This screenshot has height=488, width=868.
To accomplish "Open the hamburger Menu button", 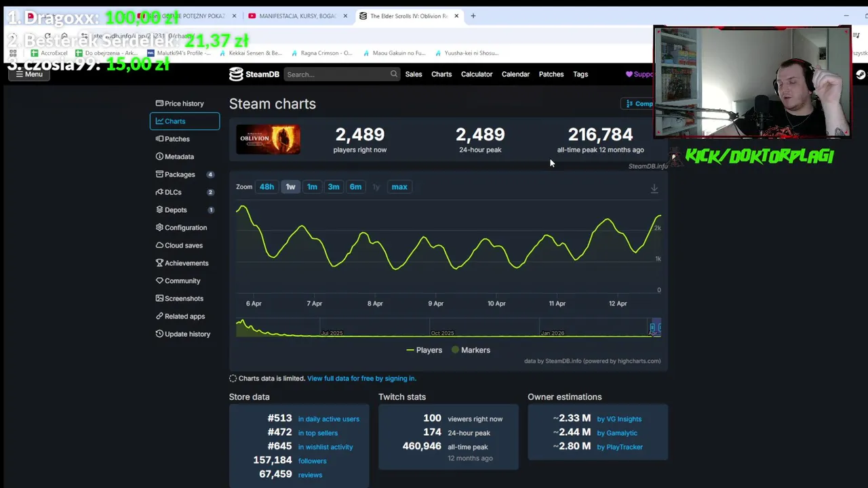I will pos(29,74).
